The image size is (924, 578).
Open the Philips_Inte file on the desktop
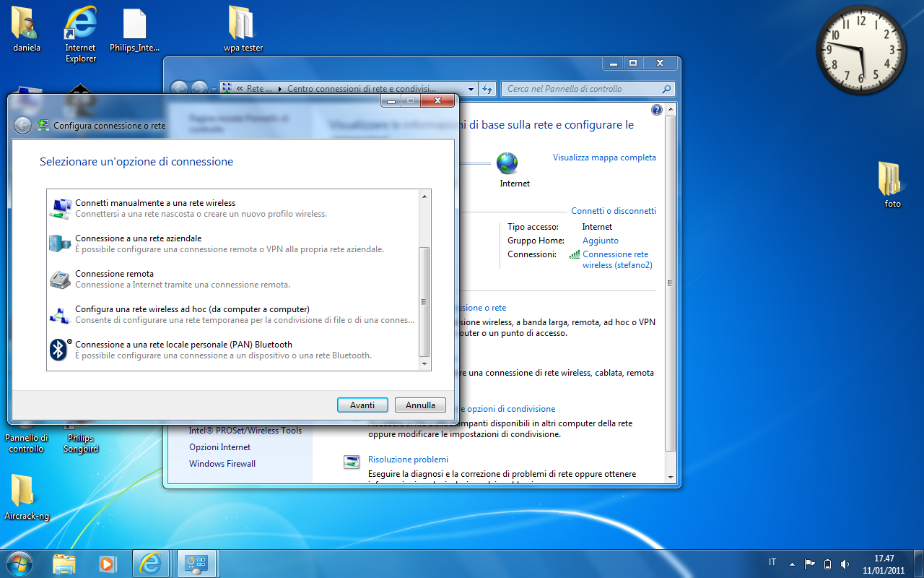tap(135, 30)
